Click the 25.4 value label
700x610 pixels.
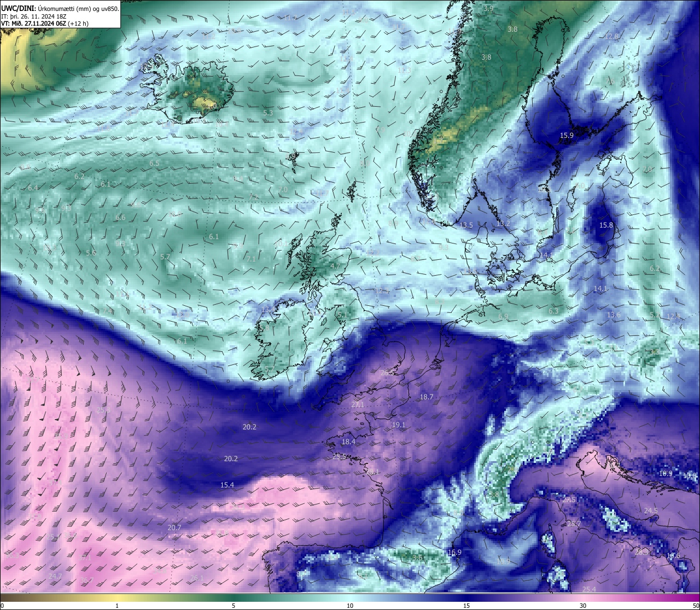[x=589, y=589]
